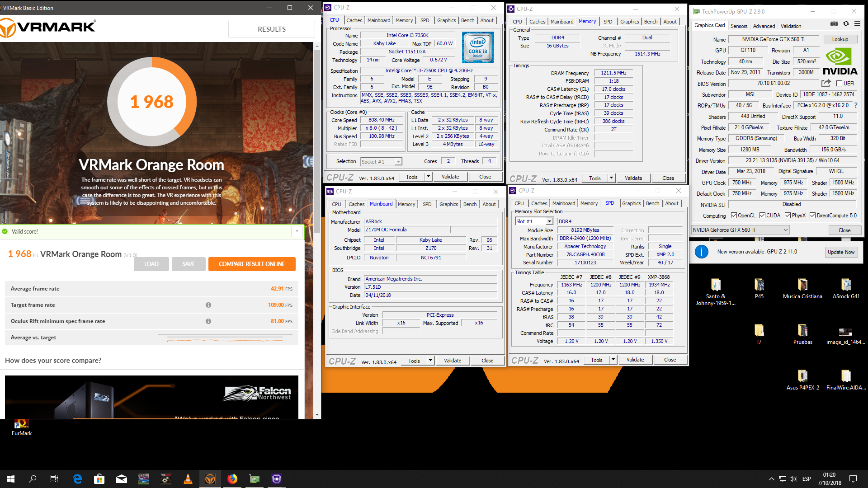The width and height of the screenshot is (868, 488).
Task: Open About tab in CPU-Z SPD window
Action: [672, 203]
